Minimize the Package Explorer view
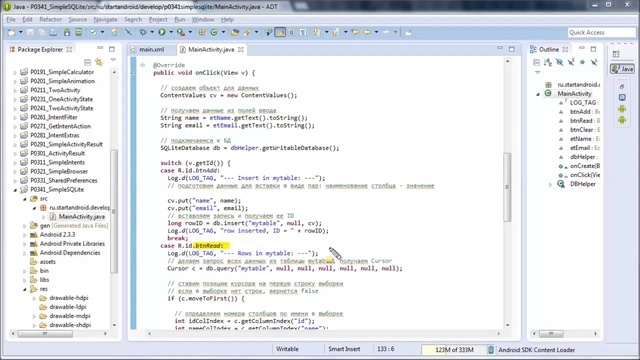The image size is (640, 360). click(x=100, y=49)
